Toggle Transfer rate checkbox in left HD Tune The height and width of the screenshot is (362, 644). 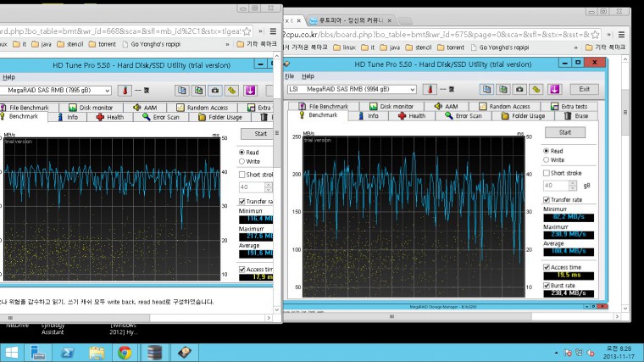coord(241,201)
